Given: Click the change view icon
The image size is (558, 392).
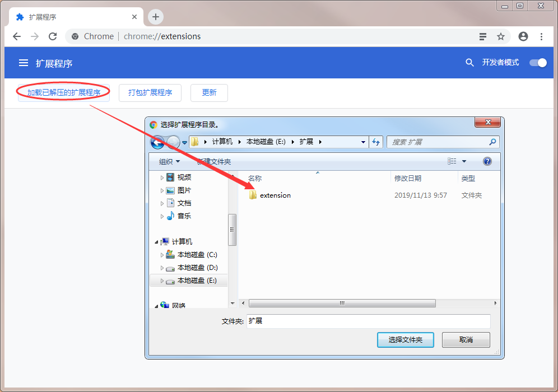Looking at the screenshot, I should (x=452, y=161).
